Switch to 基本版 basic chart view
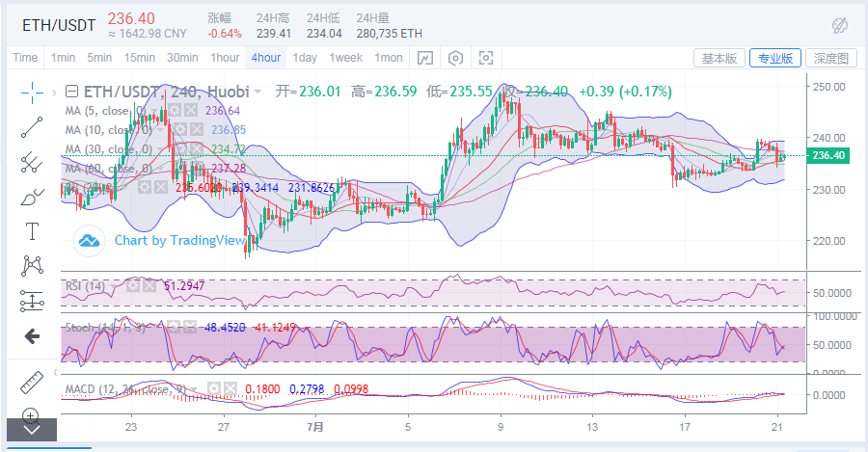 [719, 58]
